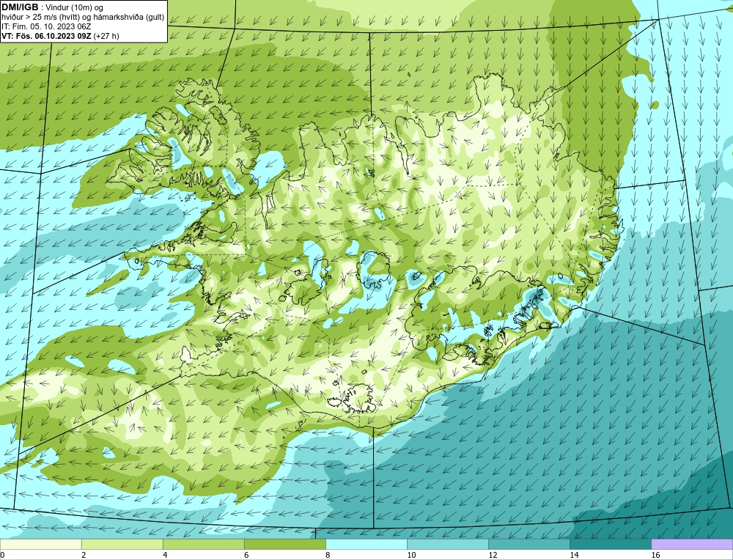Click the legend label "4"
Viewport: 733px width, 560px height.
coord(165,555)
